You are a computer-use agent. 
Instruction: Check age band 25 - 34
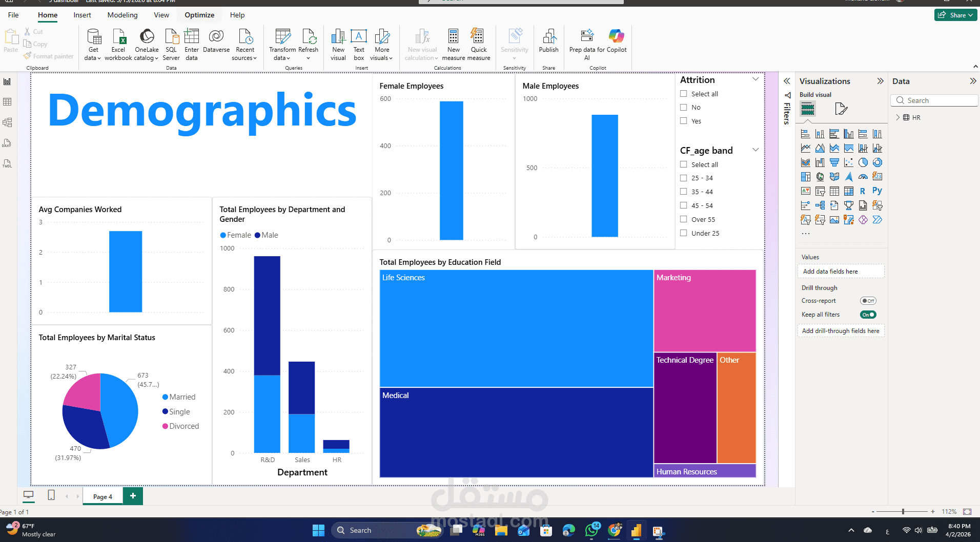(x=683, y=178)
